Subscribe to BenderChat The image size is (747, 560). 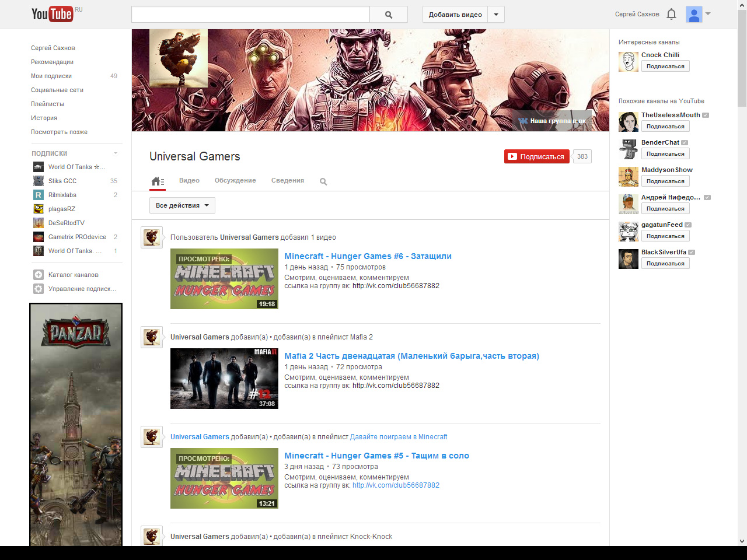(665, 154)
